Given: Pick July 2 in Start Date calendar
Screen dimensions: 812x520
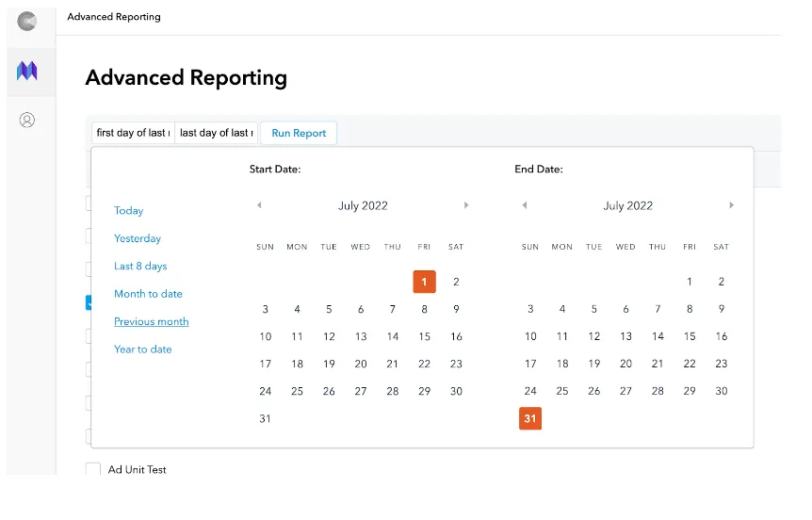Looking at the screenshot, I should [x=456, y=282].
